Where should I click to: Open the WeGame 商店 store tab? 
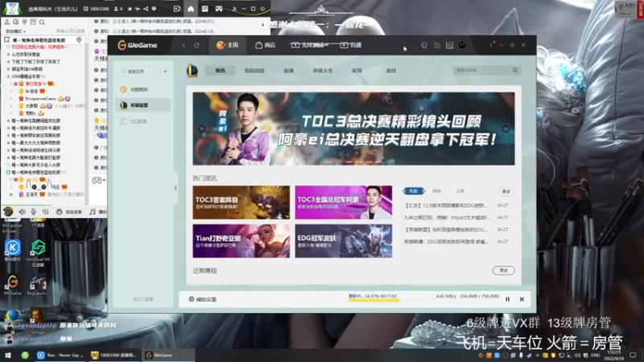266,45
